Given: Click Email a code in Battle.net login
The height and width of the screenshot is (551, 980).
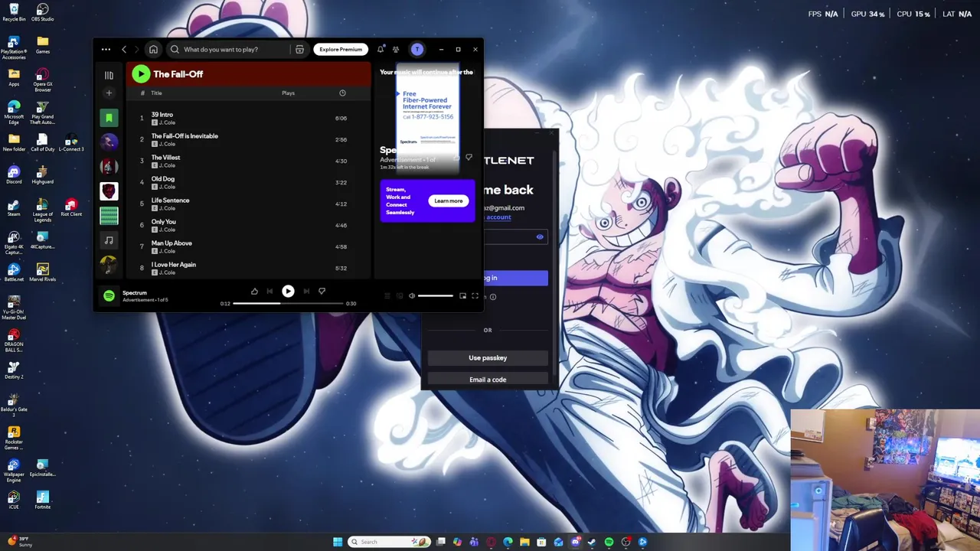Looking at the screenshot, I should pyautogui.click(x=488, y=380).
